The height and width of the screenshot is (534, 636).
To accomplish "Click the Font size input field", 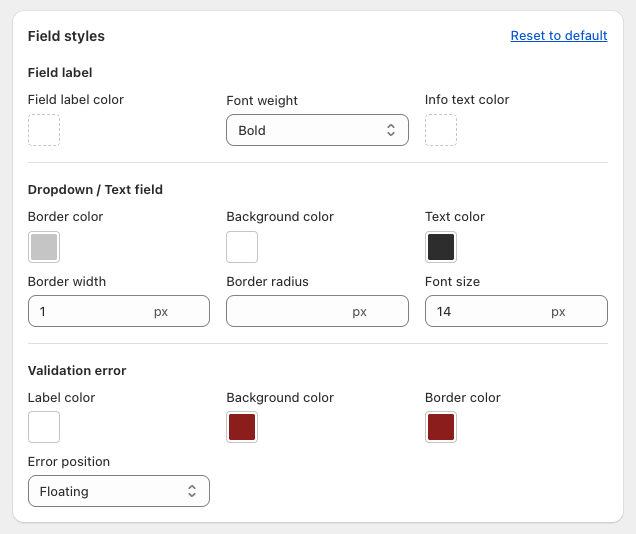I will point(485,311).
